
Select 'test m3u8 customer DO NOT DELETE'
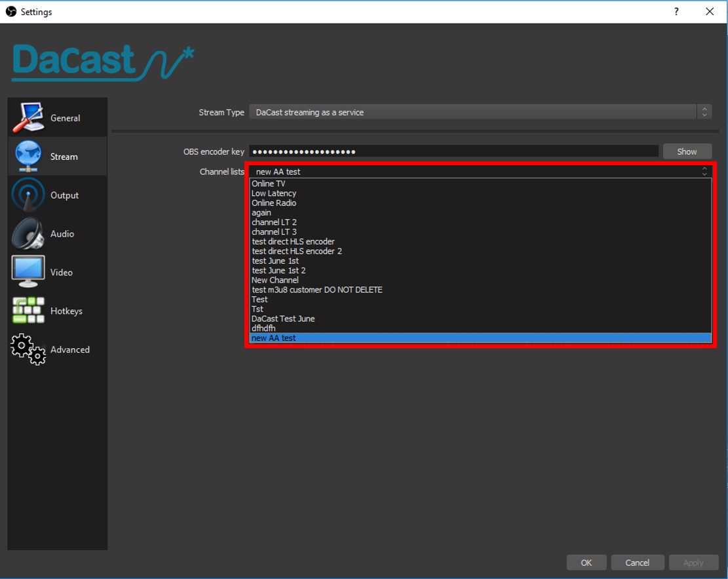480,290
